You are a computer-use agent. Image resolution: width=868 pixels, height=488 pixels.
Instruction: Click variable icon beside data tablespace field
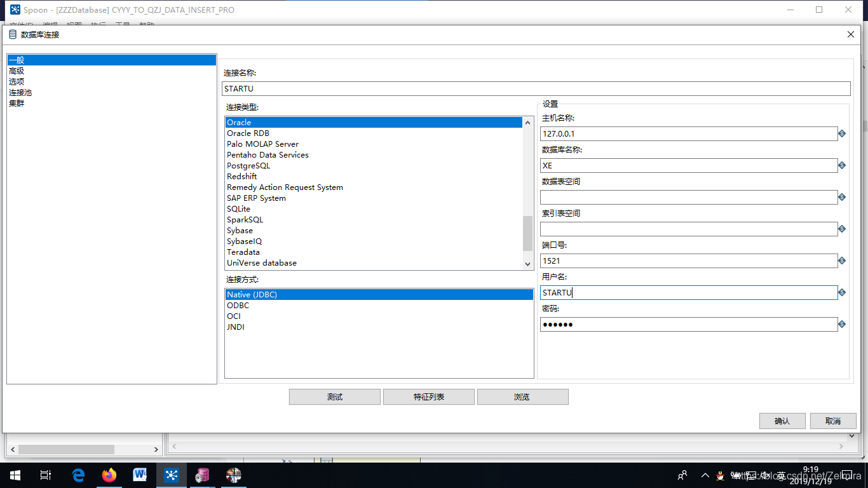[842, 197]
